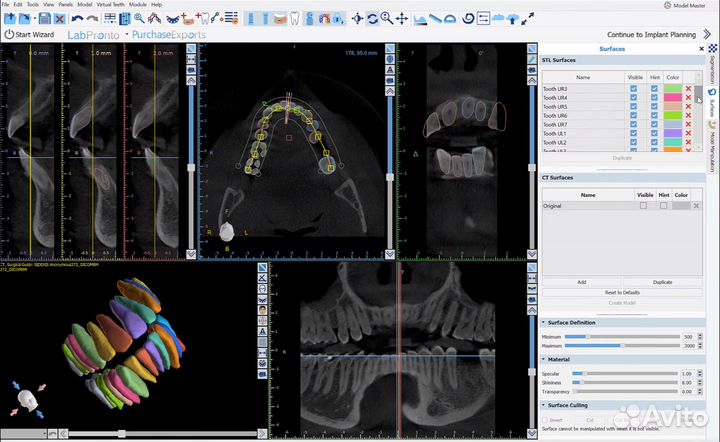Screen dimensions: 720x442
Task: Collapse the Surface Culling section
Action: pos(543,405)
